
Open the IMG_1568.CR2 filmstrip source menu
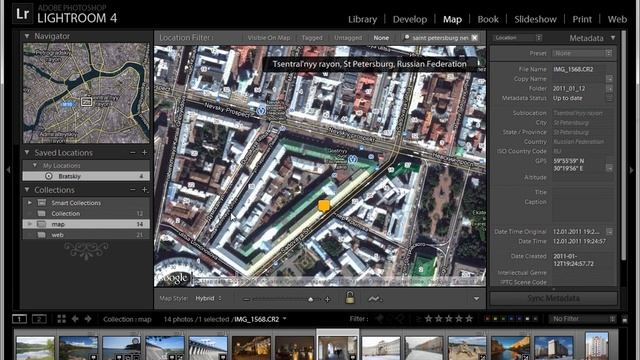click(x=284, y=319)
